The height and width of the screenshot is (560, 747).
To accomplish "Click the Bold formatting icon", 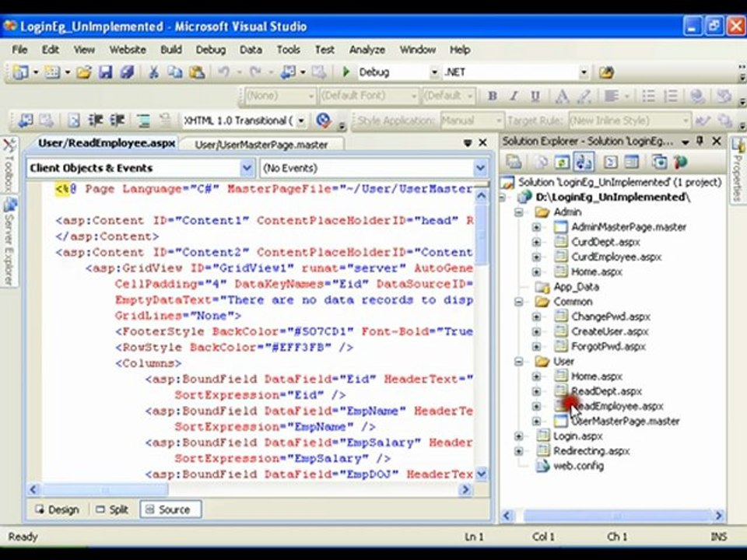I will (492, 96).
